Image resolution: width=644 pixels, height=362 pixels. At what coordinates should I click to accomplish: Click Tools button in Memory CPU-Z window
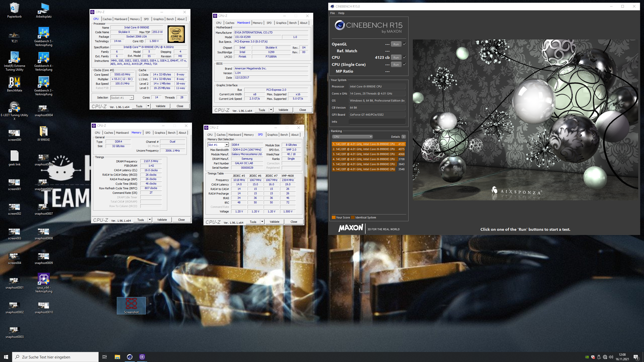point(141,220)
